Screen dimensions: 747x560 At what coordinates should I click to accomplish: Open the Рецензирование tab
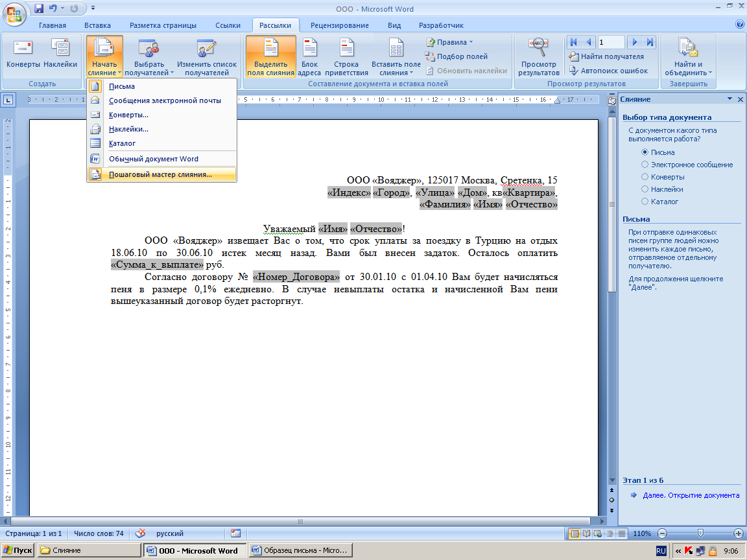(x=340, y=25)
